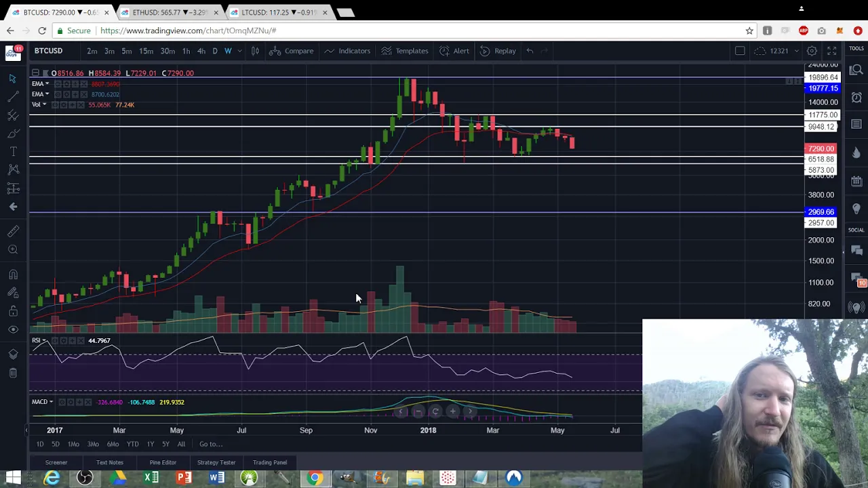
Task: Open the hotlists flame panel
Action: click(x=856, y=153)
